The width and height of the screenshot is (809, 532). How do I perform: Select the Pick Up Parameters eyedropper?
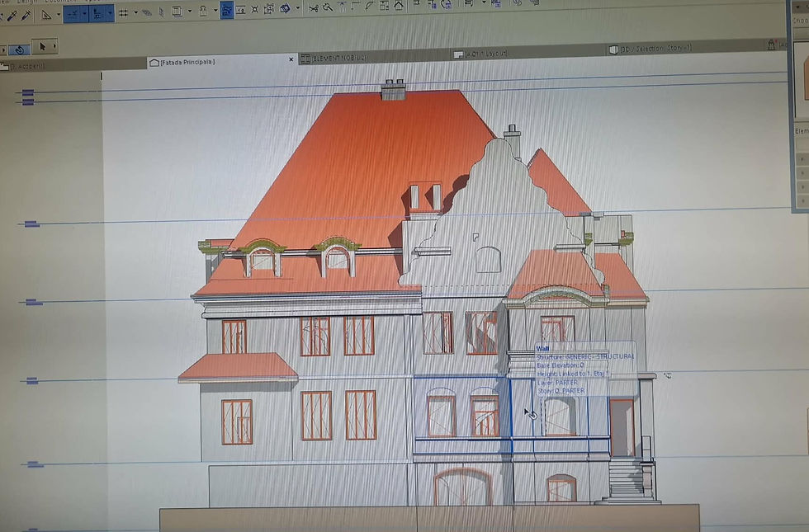[x=12, y=16]
